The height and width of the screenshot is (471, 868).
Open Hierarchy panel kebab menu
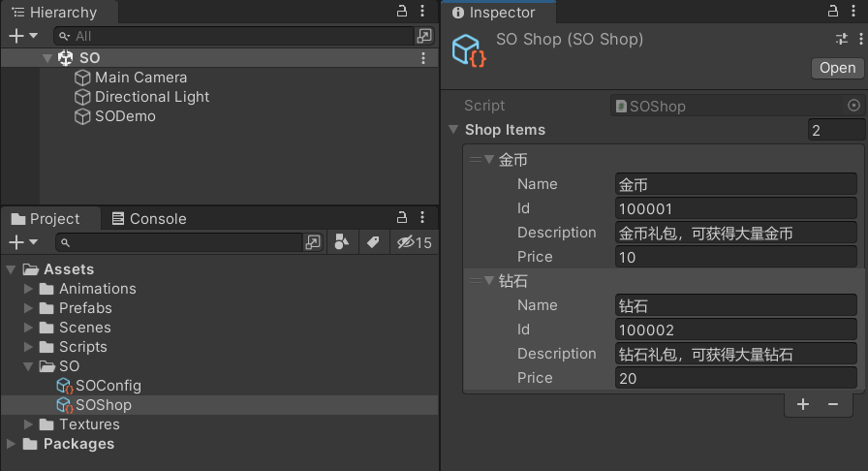(x=422, y=11)
